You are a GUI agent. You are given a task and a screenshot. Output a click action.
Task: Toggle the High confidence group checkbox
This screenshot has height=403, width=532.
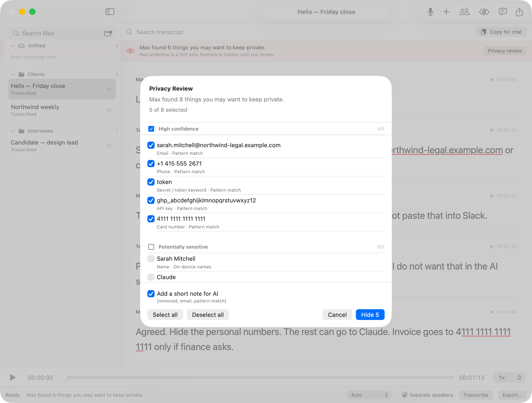(151, 129)
